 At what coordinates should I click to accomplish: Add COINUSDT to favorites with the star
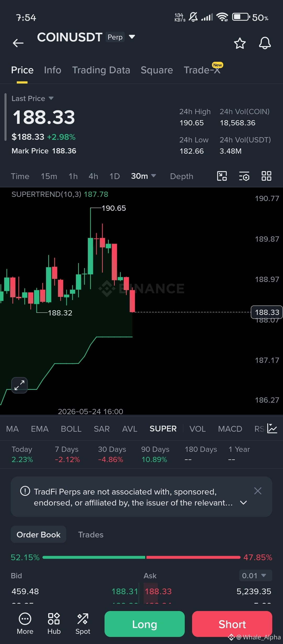pos(240,43)
